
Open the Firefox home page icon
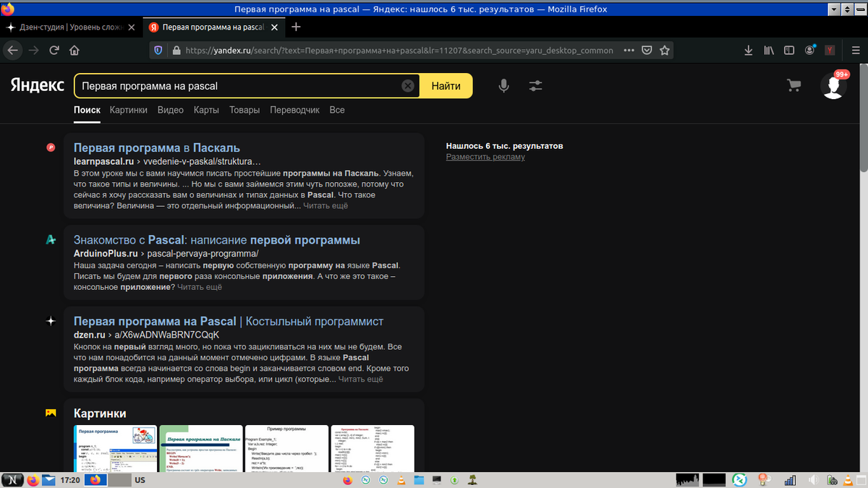[x=74, y=51]
